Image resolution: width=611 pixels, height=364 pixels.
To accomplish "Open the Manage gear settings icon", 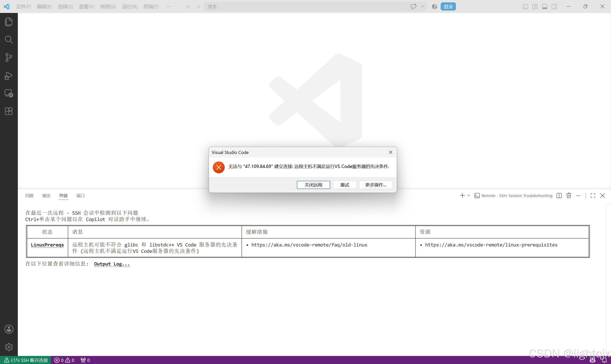I will (9, 347).
